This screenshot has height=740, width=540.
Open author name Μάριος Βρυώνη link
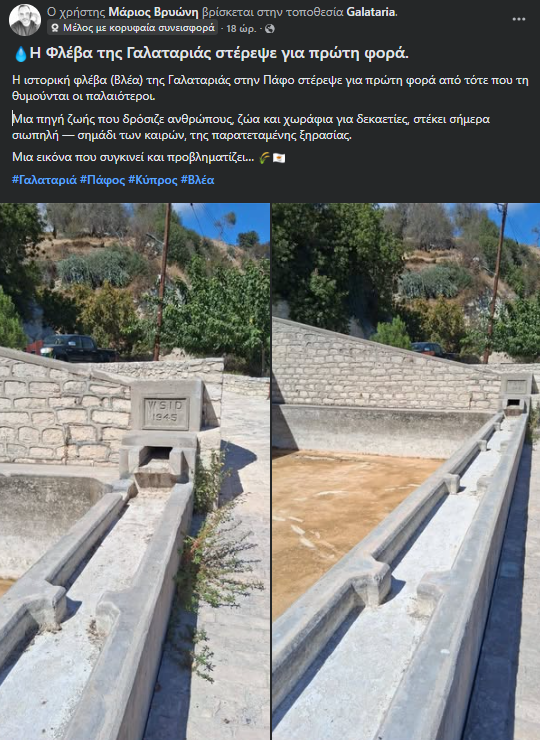(x=153, y=12)
